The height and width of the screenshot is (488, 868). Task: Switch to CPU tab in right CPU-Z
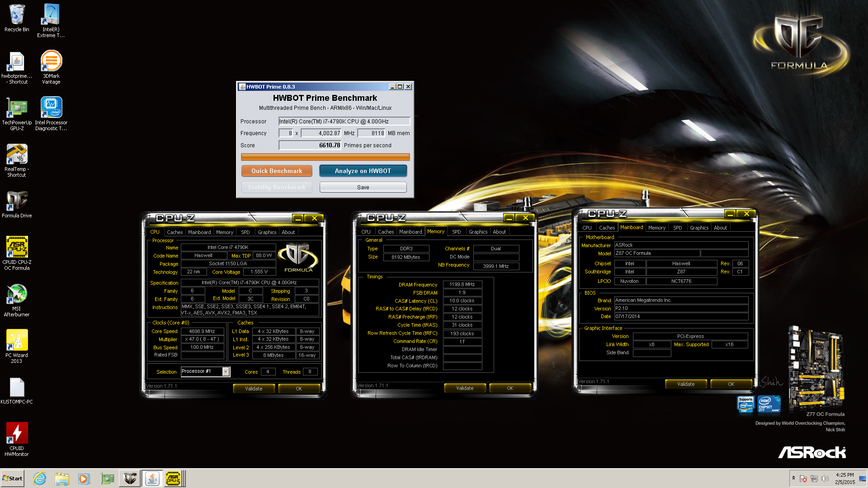[587, 228]
